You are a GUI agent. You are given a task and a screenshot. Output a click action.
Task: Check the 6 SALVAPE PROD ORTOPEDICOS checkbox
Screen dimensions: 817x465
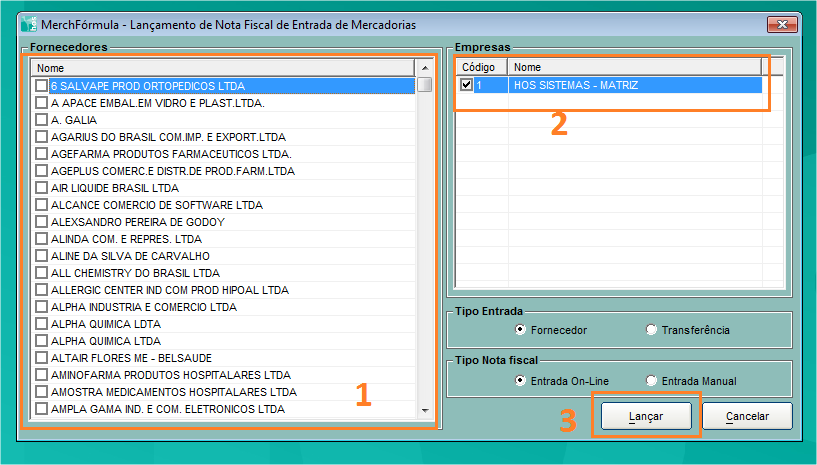[41, 86]
